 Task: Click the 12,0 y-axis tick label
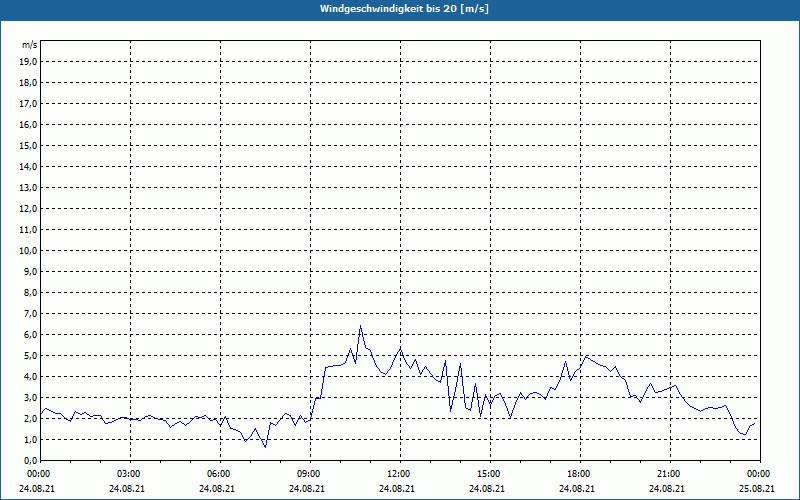click(29, 209)
